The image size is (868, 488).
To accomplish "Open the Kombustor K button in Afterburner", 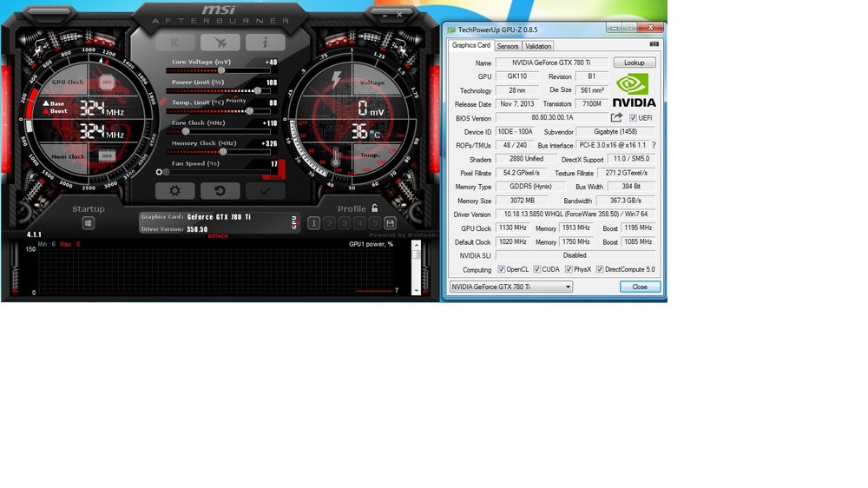I will [x=175, y=42].
